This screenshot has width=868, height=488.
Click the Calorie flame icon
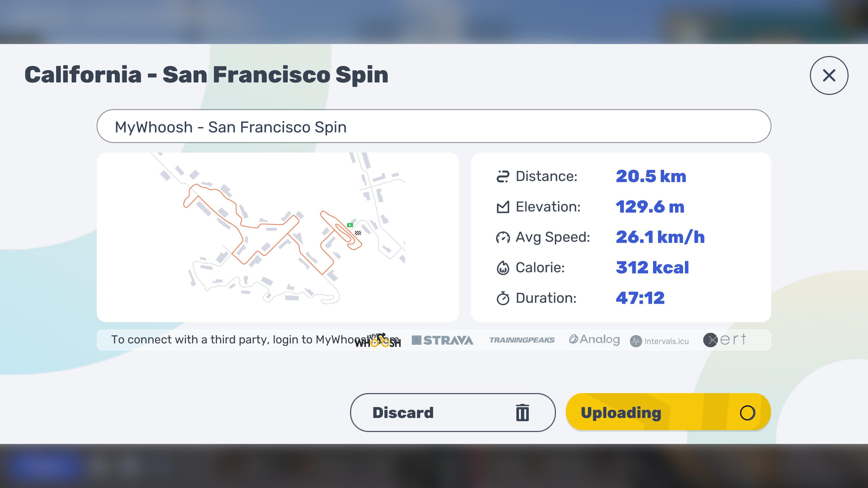click(x=503, y=268)
